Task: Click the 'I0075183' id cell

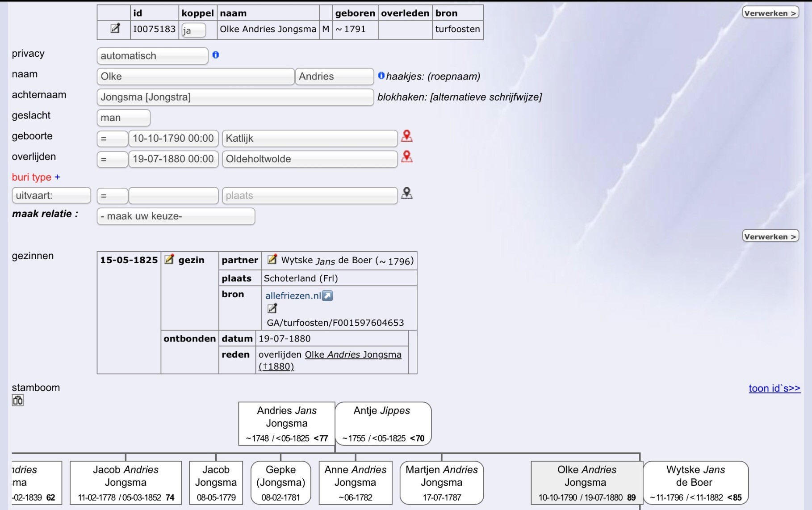Action: click(x=155, y=30)
